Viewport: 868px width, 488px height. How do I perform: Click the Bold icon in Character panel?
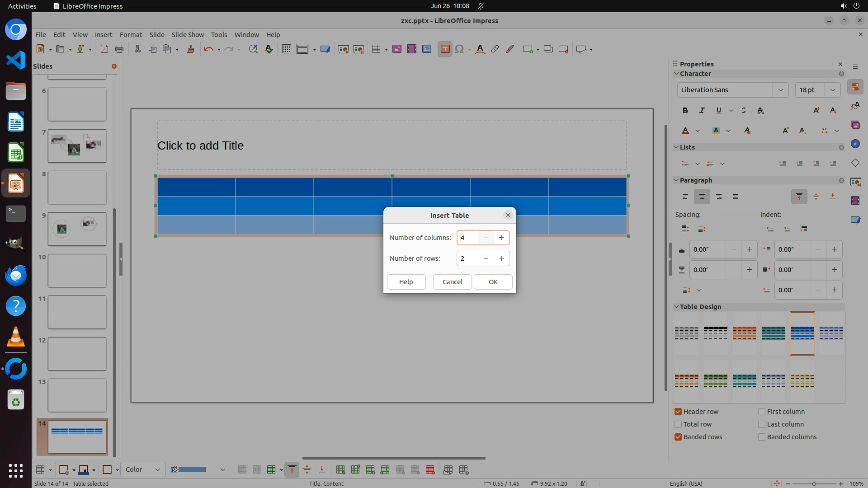click(685, 110)
